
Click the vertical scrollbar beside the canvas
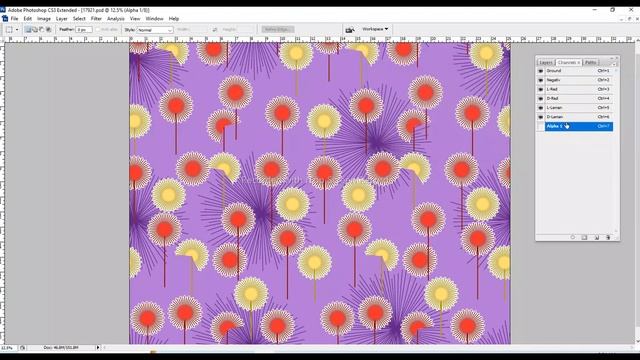(x=637, y=192)
